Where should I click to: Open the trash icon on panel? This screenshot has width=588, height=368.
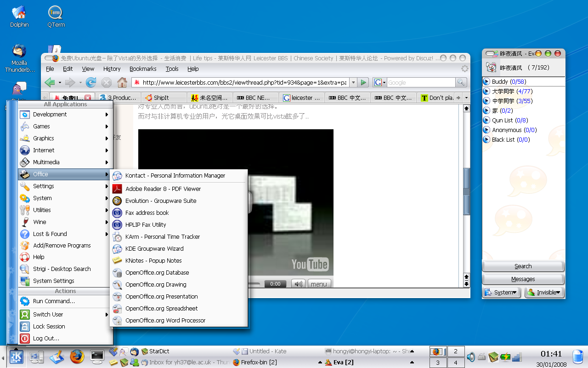pos(578,356)
